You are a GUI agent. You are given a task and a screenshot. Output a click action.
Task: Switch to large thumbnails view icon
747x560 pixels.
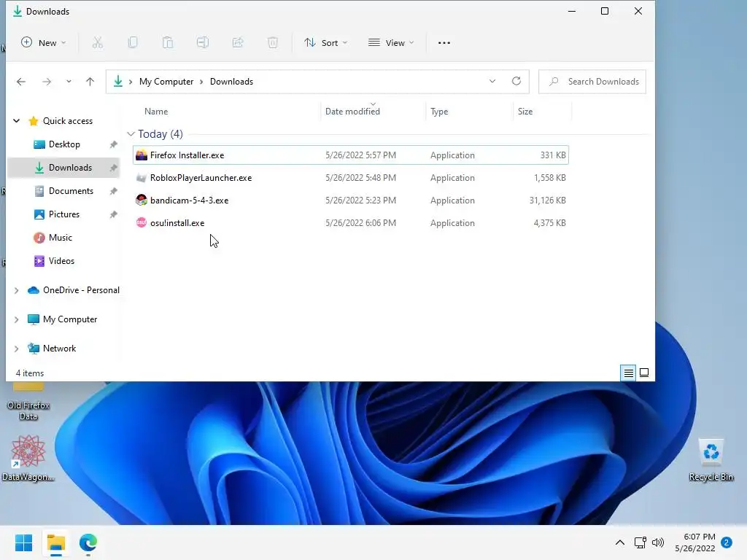point(644,373)
